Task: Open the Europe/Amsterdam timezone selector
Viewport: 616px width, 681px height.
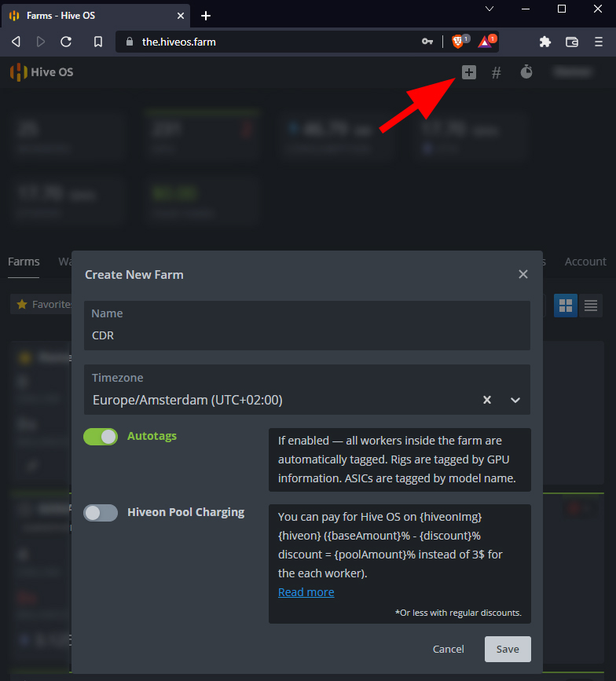Action: (306, 390)
